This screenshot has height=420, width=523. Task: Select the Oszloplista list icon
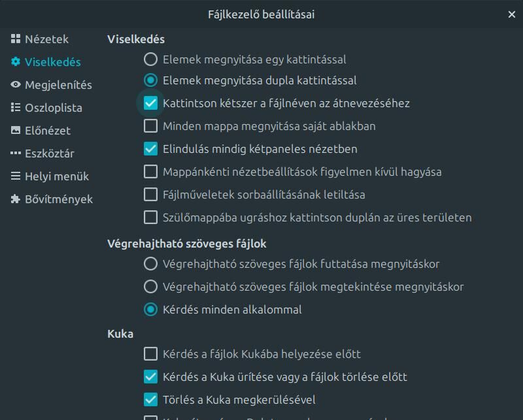(15, 107)
